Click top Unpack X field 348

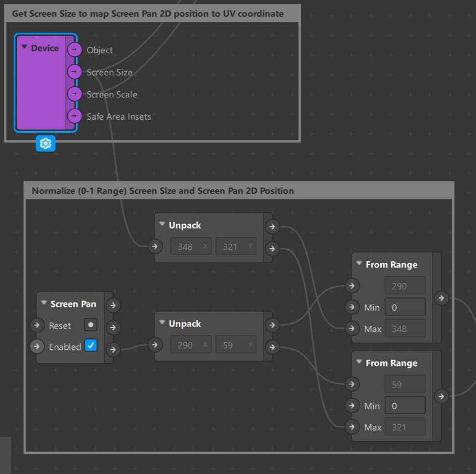(190, 246)
